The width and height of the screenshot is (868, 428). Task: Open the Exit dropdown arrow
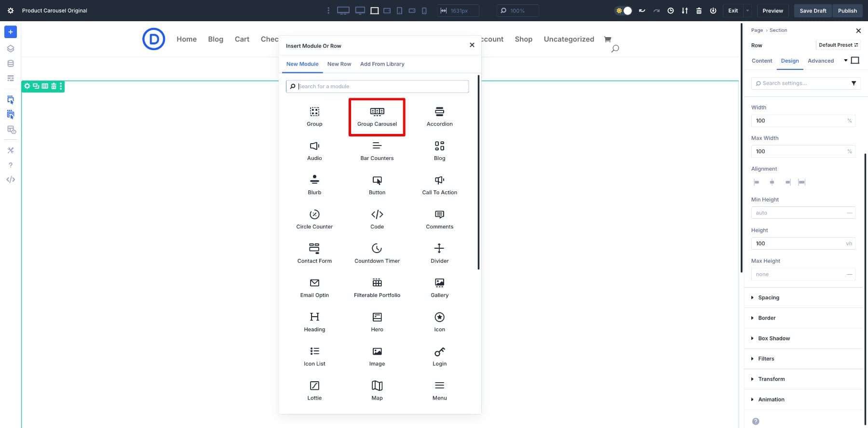(747, 11)
